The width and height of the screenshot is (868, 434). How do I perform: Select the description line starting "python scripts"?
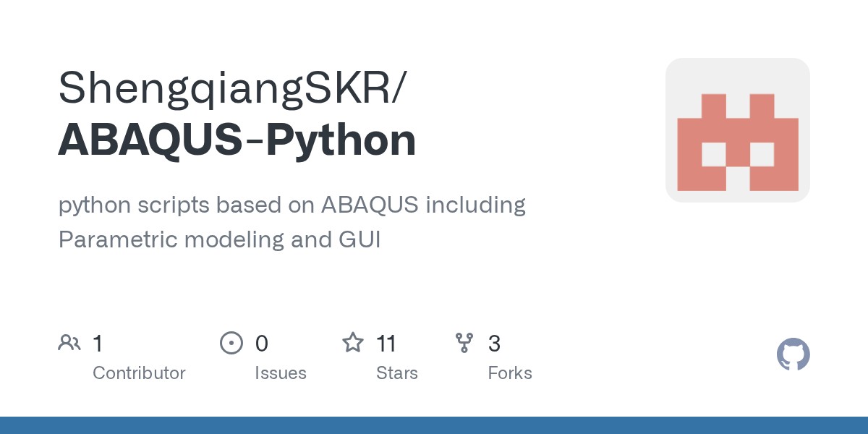coord(292,205)
